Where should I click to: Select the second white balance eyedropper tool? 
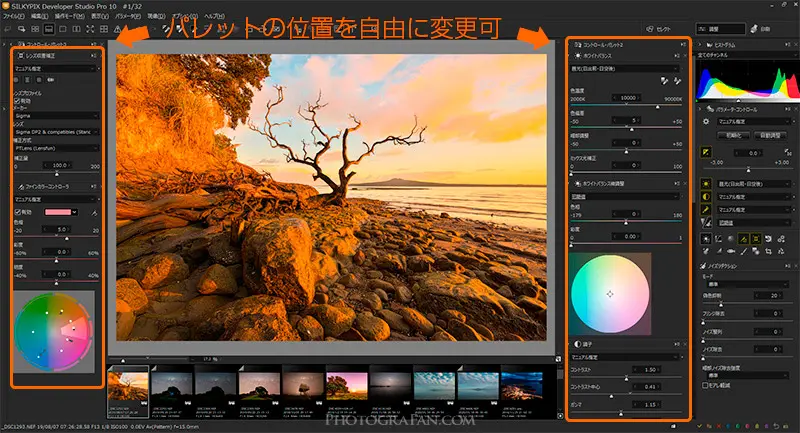[677, 81]
